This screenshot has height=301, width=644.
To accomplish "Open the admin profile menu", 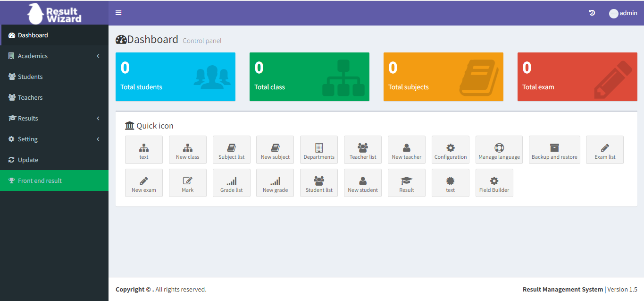I will pyautogui.click(x=623, y=13).
